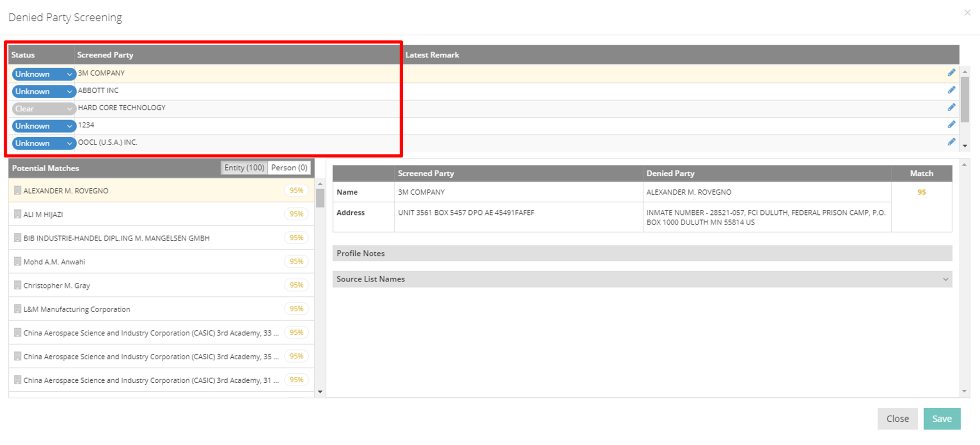980x445 pixels.
Task: Click the Close button
Action: [x=897, y=418]
